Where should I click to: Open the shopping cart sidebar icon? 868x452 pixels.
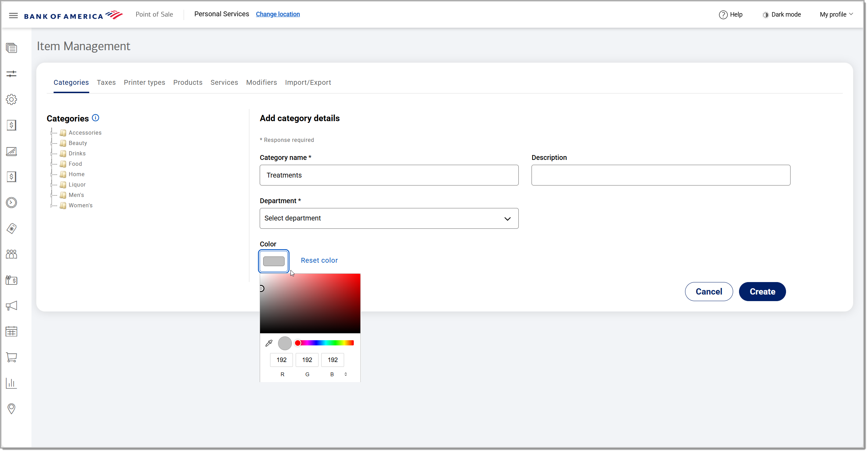pyautogui.click(x=11, y=358)
